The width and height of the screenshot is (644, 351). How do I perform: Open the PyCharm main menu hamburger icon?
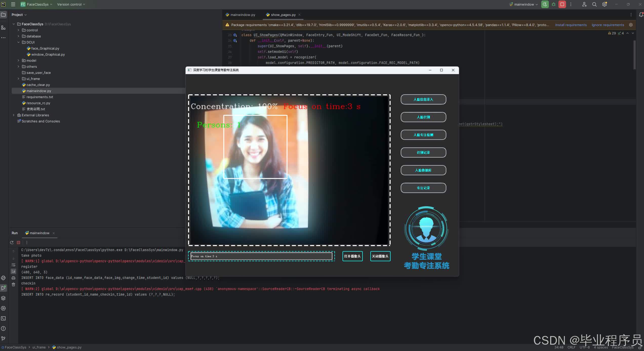click(x=13, y=4)
